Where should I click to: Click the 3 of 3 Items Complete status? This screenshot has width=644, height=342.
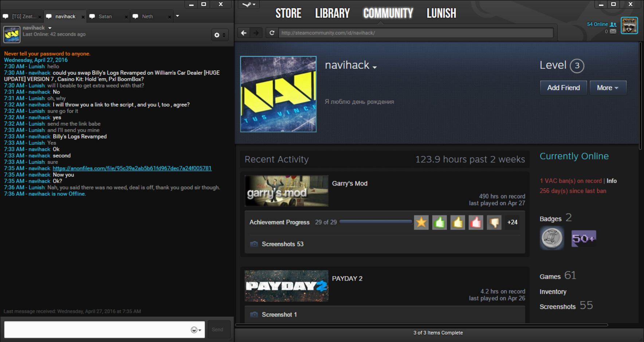(438, 333)
